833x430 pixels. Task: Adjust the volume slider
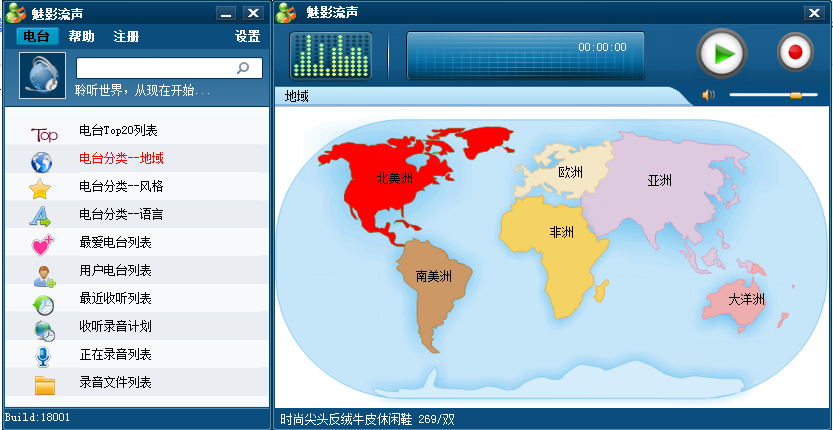coord(795,95)
